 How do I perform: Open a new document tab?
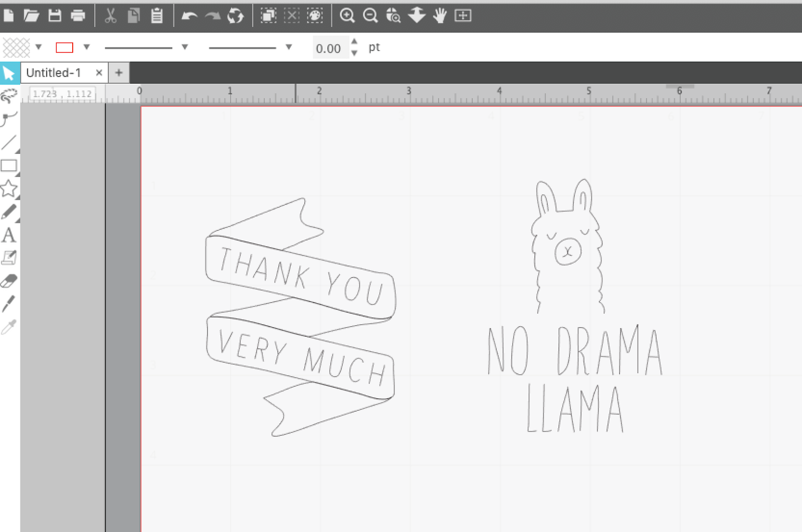coord(119,72)
